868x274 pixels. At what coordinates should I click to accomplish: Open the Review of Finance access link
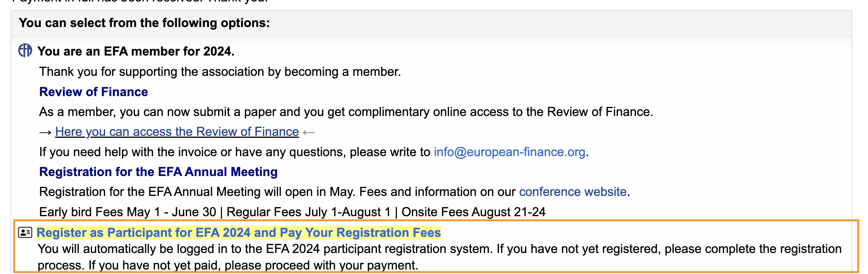pyautogui.click(x=177, y=132)
